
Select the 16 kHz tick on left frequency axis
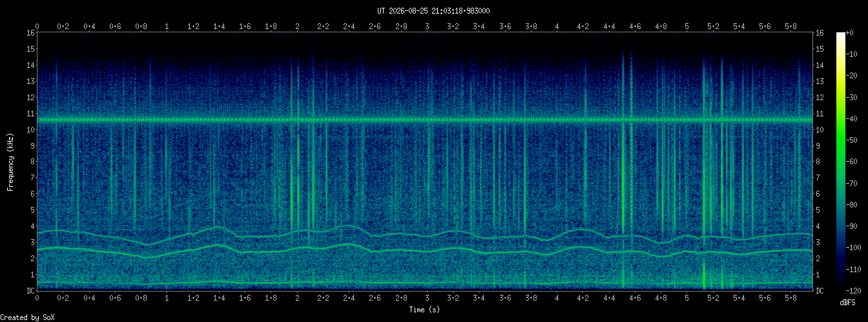[x=30, y=33]
